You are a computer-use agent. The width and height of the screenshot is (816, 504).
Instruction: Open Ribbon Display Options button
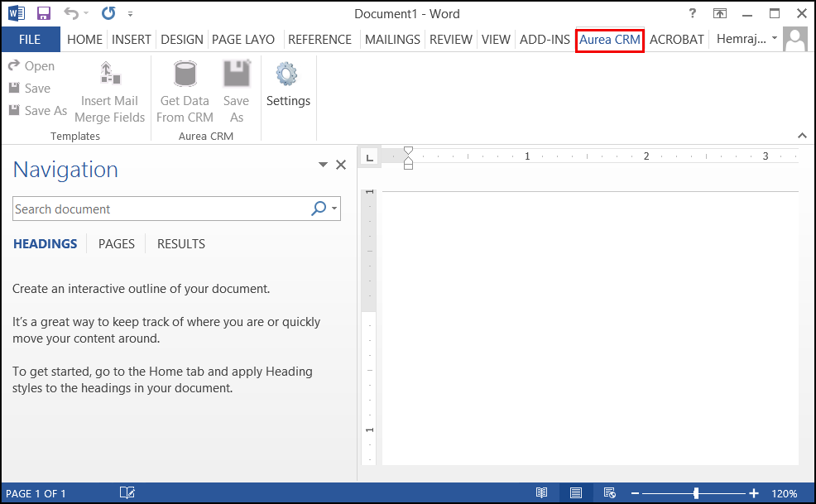point(720,13)
